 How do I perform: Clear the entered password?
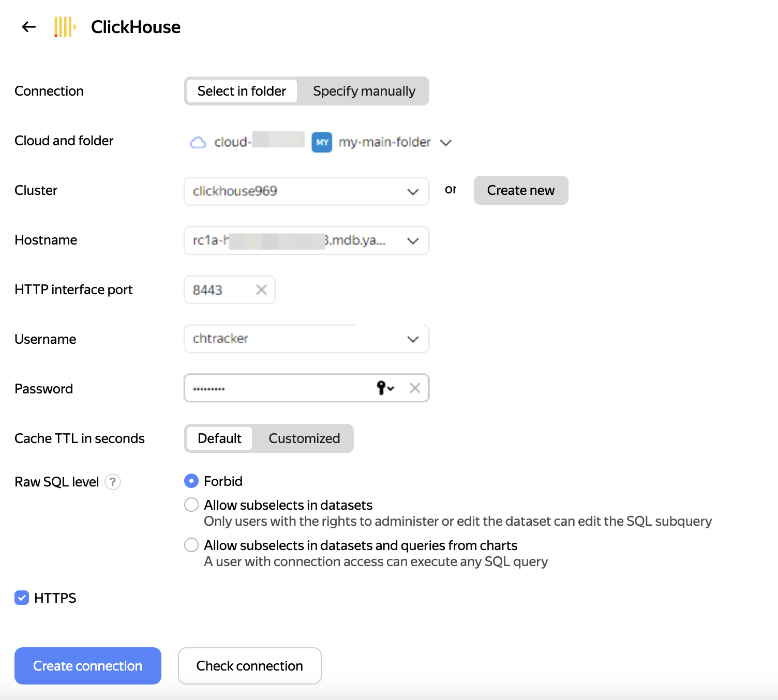(x=415, y=388)
